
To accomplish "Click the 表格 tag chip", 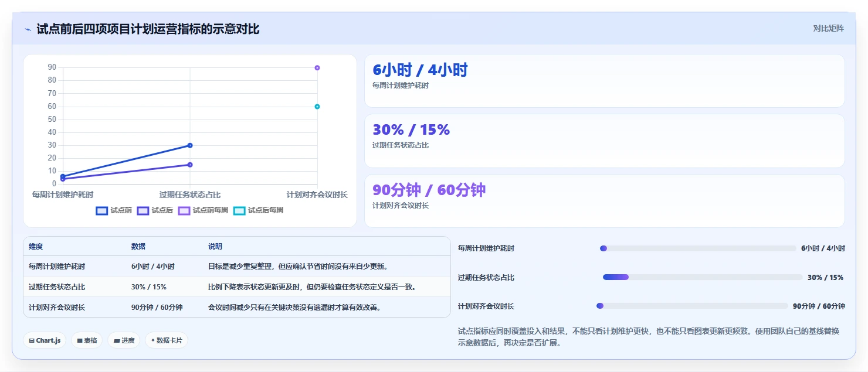I will click(x=87, y=340).
